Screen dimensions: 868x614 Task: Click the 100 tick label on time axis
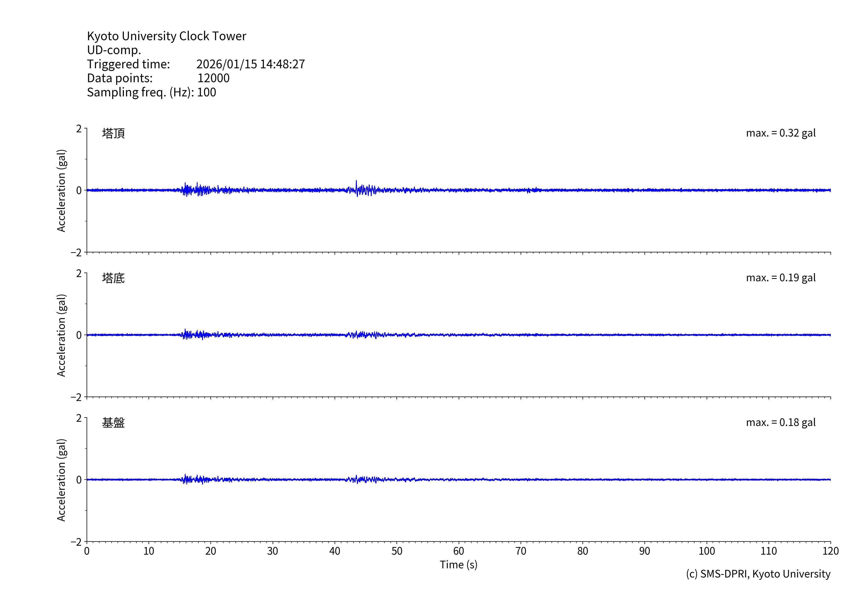[x=706, y=551]
